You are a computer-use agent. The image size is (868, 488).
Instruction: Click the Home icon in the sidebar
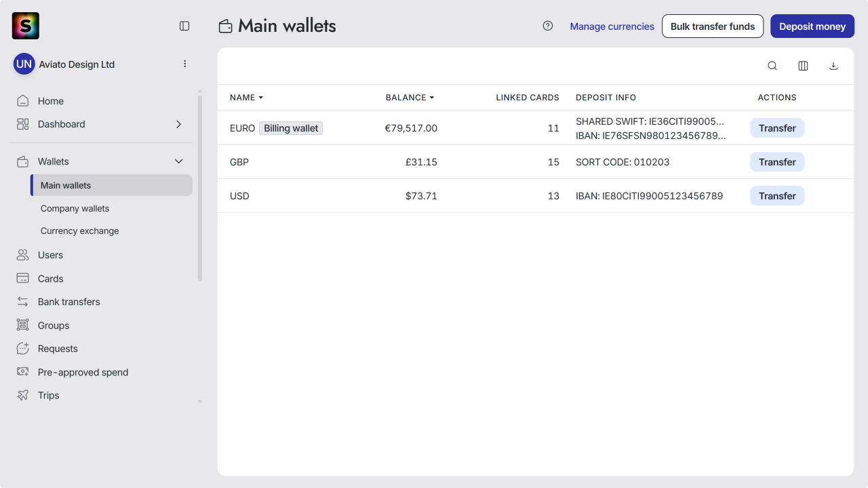[x=23, y=101]
